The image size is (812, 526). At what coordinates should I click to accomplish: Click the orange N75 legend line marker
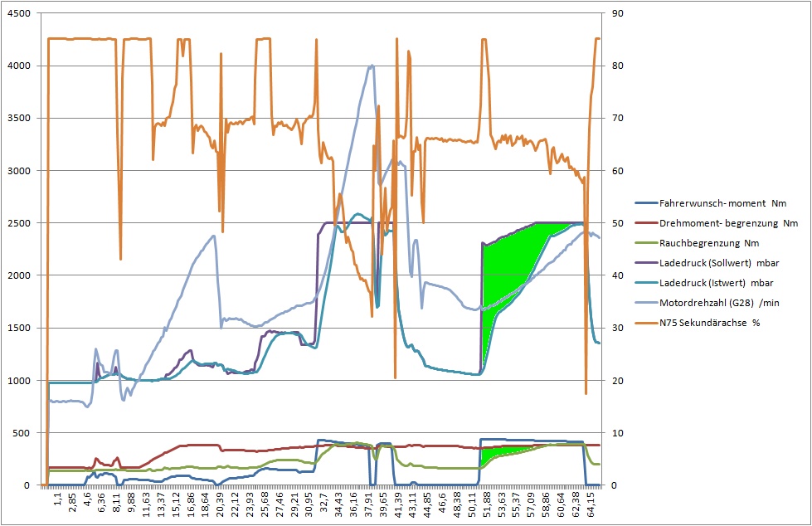coord(646,323)
